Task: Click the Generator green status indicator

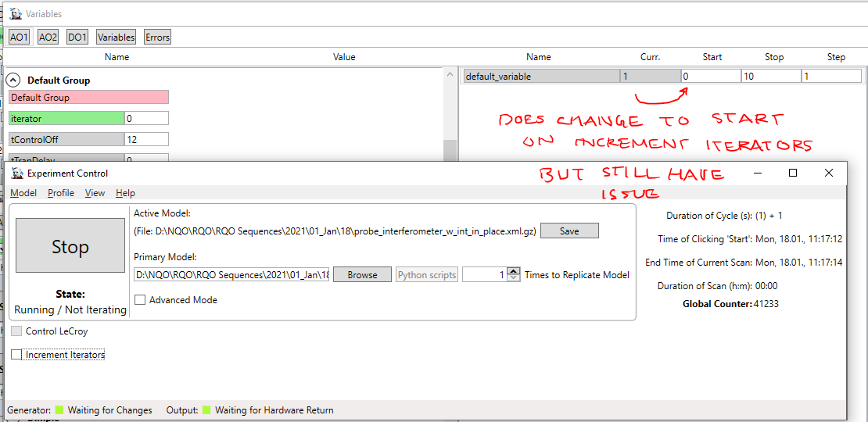Action: click(x=59, y=410)
